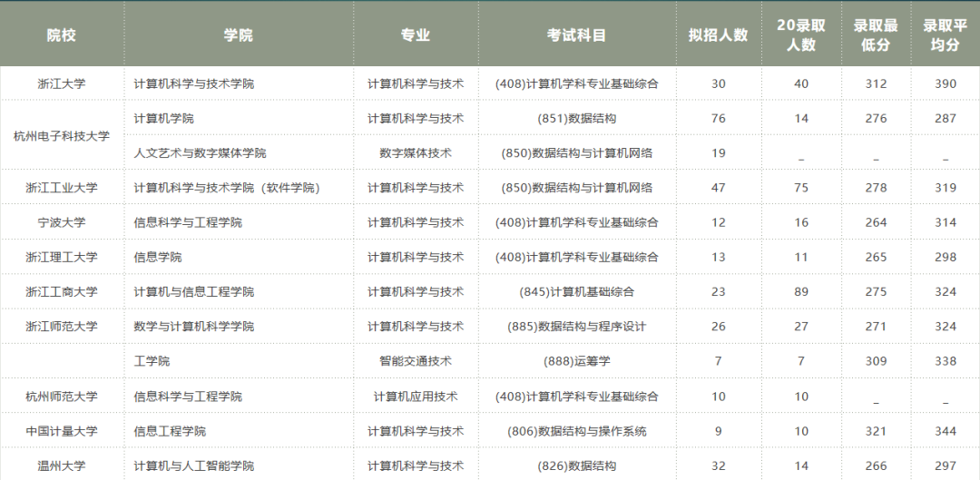Select the 浙江工业大学 cell
The width and height of the screenshot is (980, 480).
tap(62, 188)
